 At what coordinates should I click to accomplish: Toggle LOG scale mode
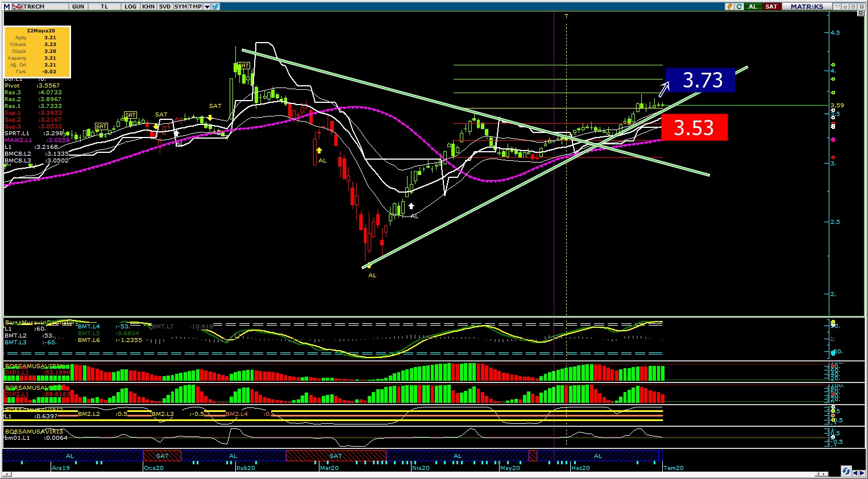131,7
